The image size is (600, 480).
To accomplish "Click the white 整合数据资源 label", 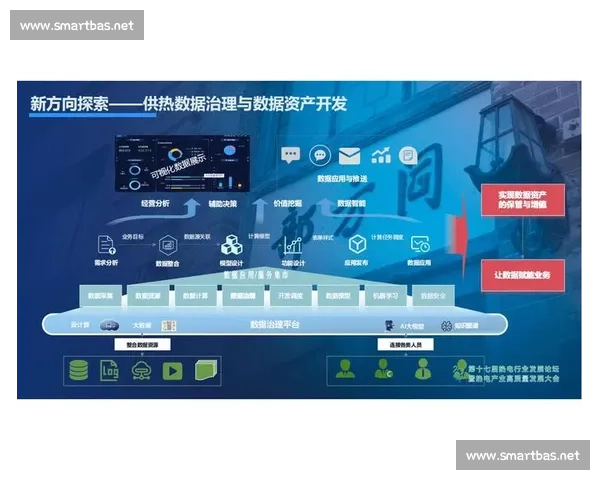I will 142,345.
